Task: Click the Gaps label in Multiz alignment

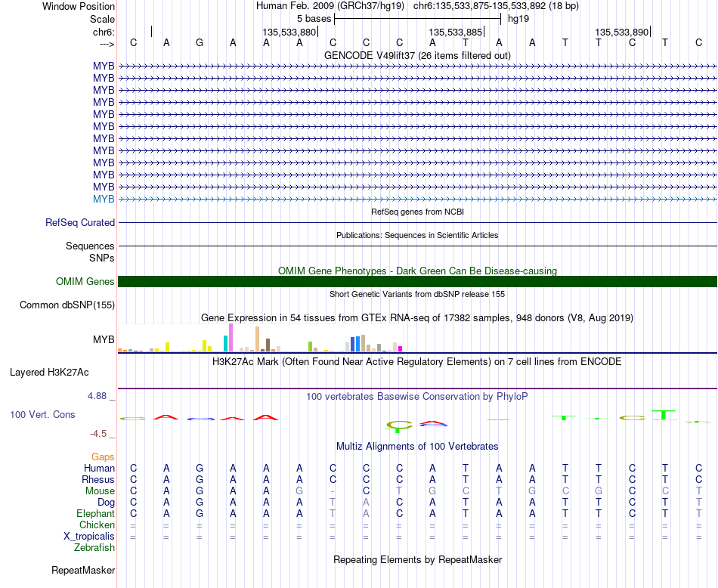Action: pyautogui.click(x=103, y=457)
